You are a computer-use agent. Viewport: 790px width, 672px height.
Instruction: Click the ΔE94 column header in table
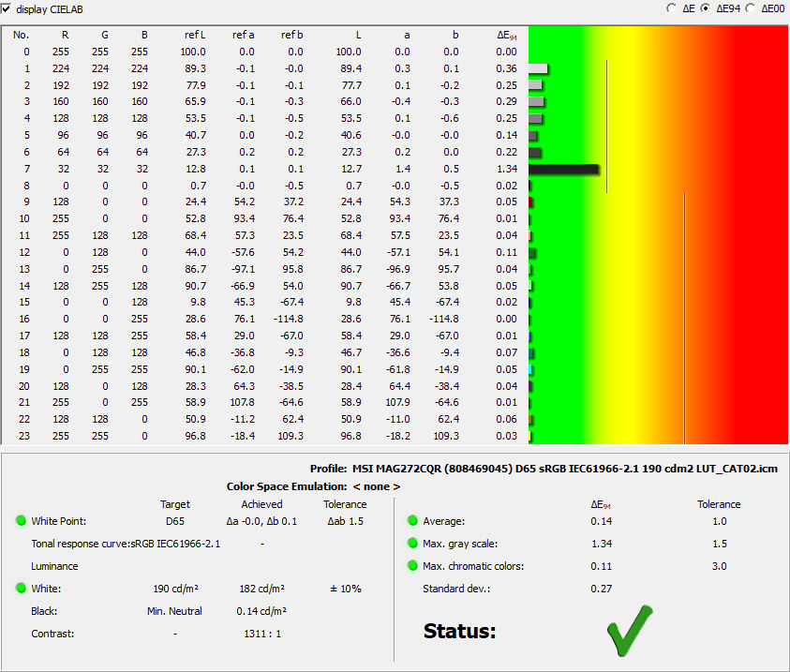click(x=507, y=36)
